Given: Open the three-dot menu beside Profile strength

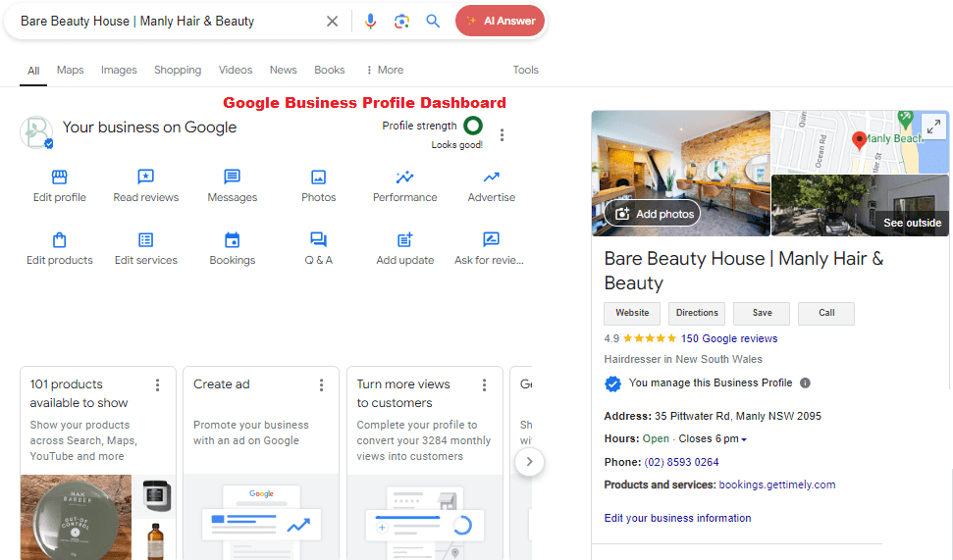Looking at the screenshot, I should 503,134.
